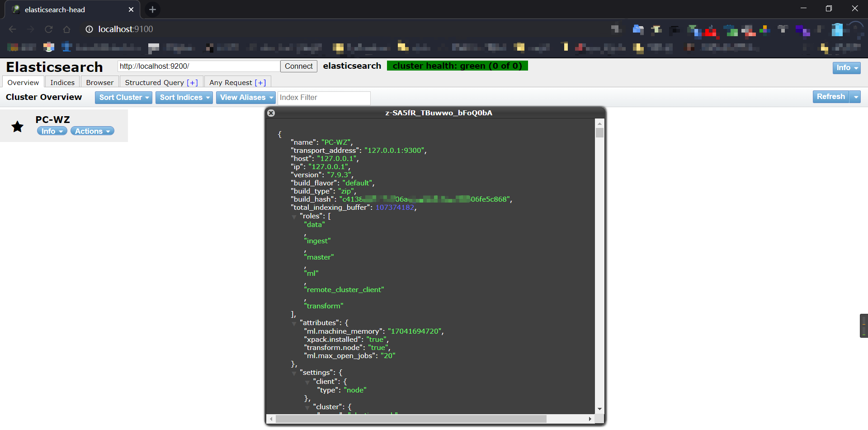The image size is (868, 430).
Task: Click the cluster health green status badge
Action: click(458, 66)
